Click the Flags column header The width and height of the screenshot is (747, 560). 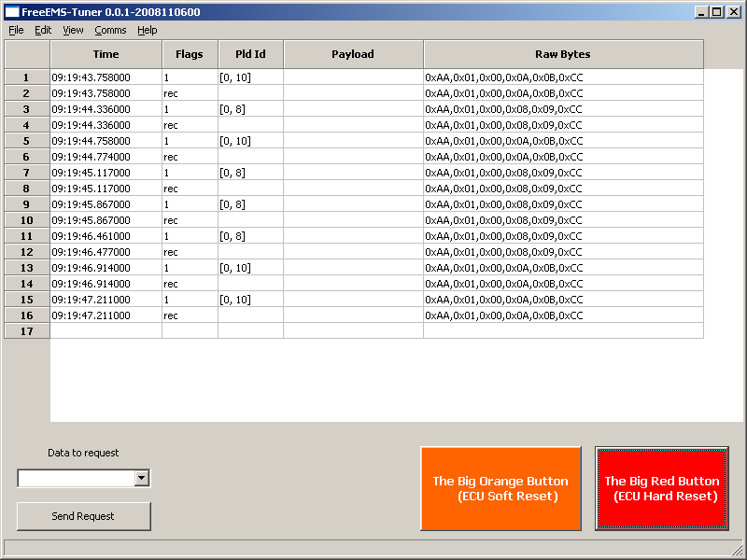190,54
